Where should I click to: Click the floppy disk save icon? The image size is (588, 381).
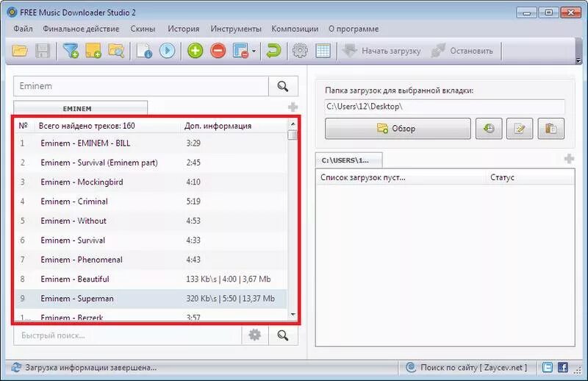(43, 51)
